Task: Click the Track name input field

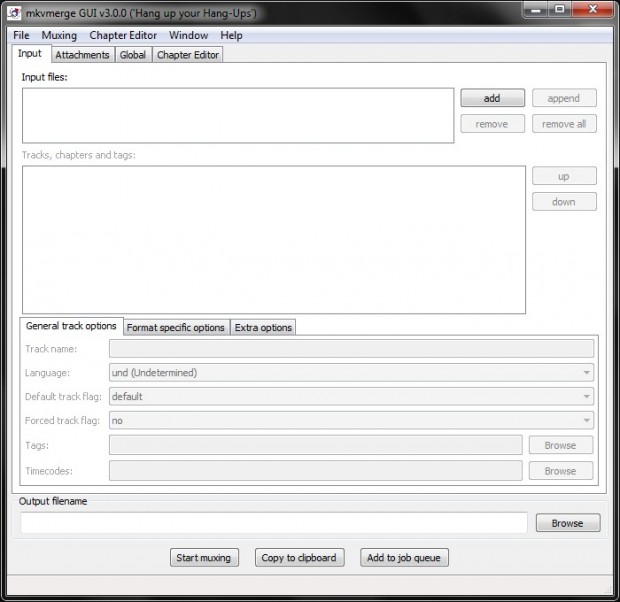Action: point(351,349)
